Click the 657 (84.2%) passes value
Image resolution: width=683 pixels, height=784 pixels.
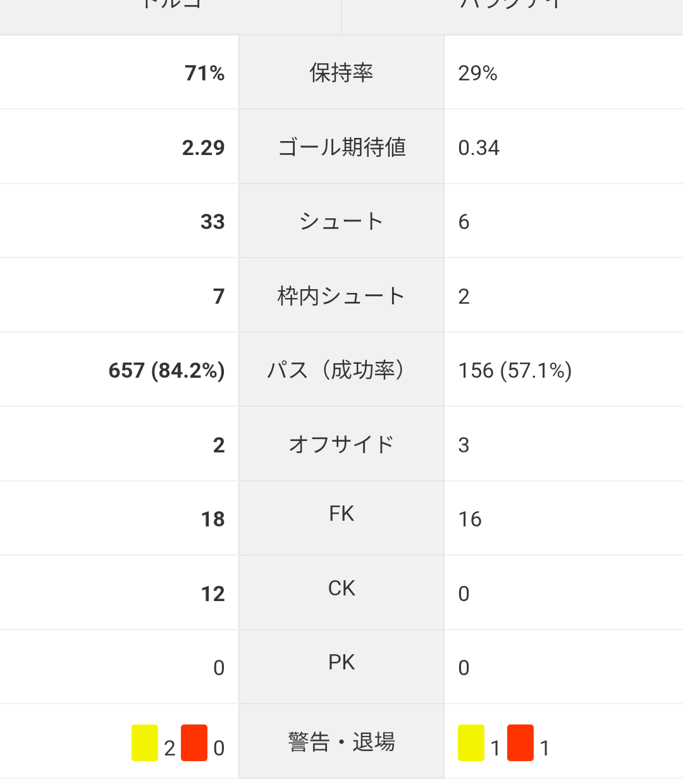pos(167,370)
